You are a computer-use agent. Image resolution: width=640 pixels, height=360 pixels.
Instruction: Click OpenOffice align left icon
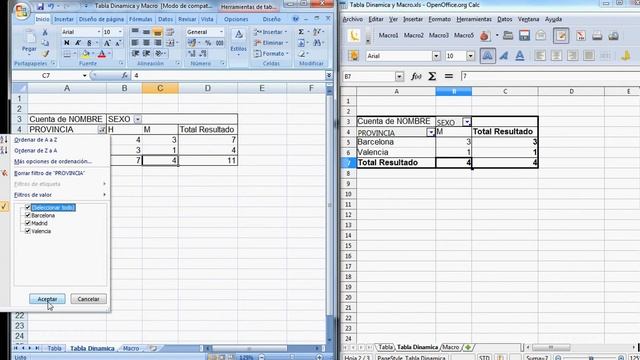tap(540, 56)
